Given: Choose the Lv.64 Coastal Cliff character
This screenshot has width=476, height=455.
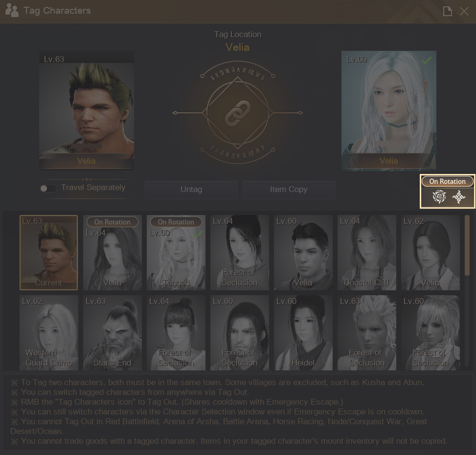Looking at the screenshot, I should pyautogui.click(x=366, y=253).
